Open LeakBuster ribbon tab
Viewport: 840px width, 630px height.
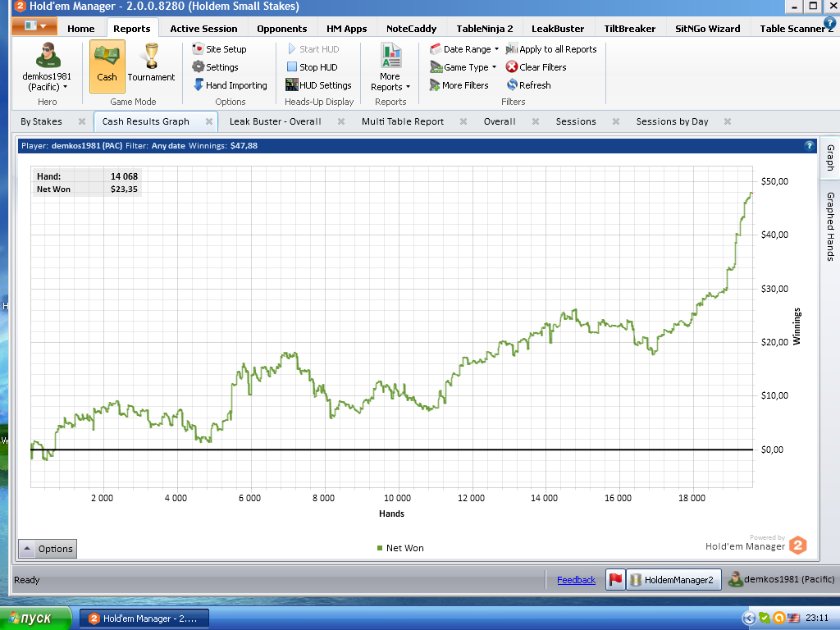558,29
